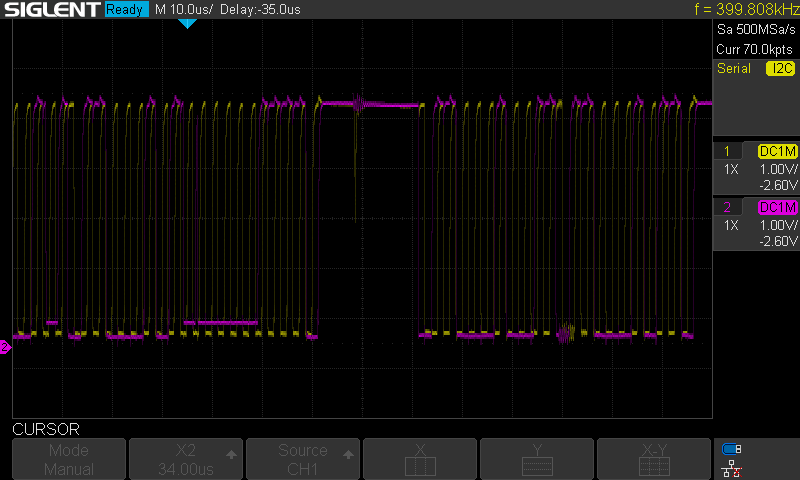Click the blue trigger position marker

[x=187, y=23]
